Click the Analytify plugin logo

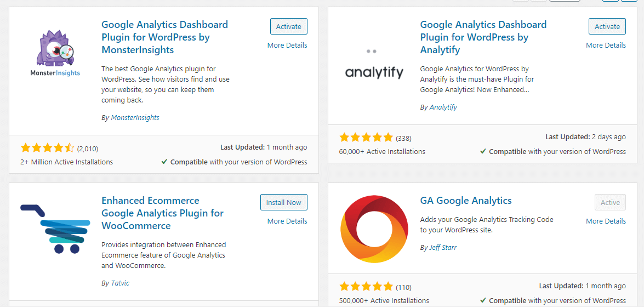coord(374,65)
